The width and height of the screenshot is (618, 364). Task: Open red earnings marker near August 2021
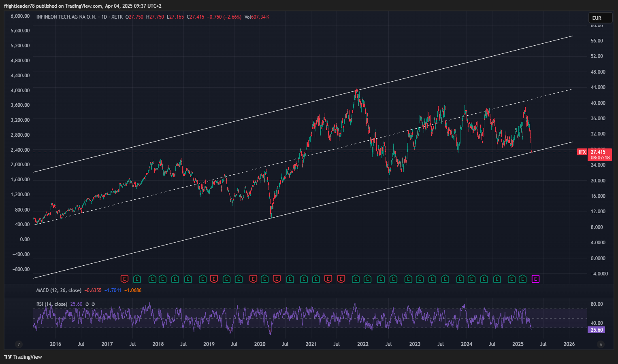point(341,279)
